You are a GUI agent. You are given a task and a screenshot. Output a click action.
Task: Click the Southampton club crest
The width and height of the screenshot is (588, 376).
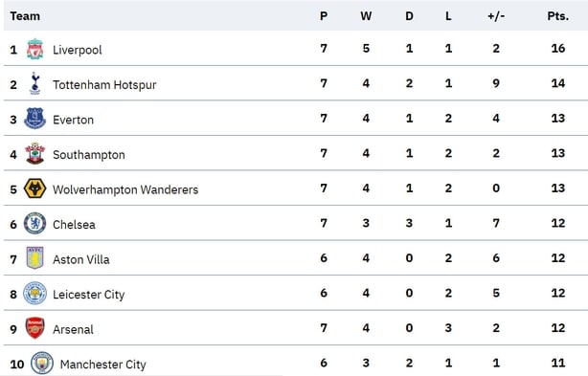(34, 153)
